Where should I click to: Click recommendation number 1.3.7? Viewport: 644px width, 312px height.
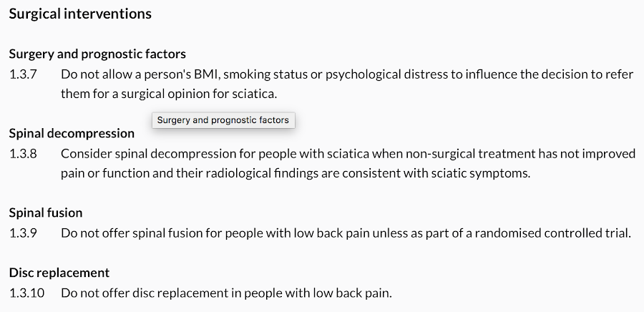coord(23,74)
